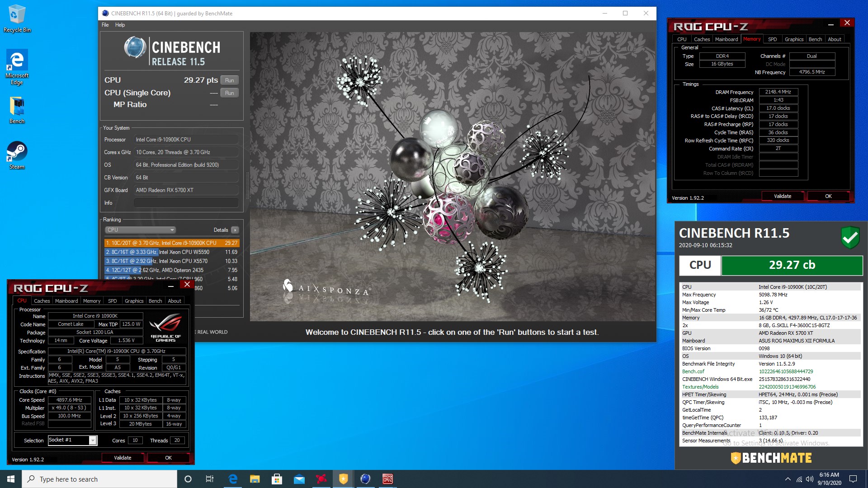
Task: Switch to Memory tab in bottom CPU-Z
Action: [x=92, y=301]
